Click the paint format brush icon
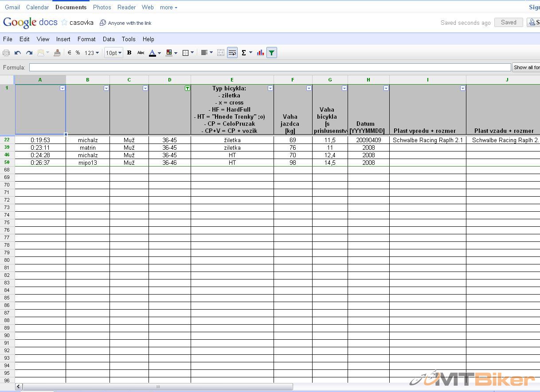Viewport: 540px width, 392px height. pyautogui.click(x=57, y=53)
